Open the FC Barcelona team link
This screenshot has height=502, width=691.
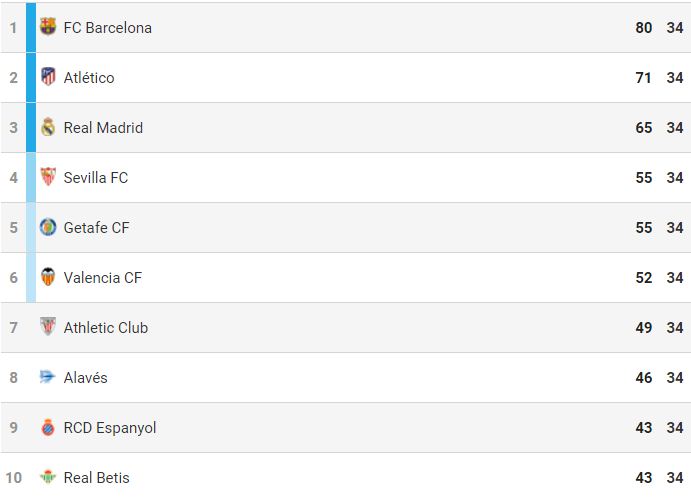(108, 28)
